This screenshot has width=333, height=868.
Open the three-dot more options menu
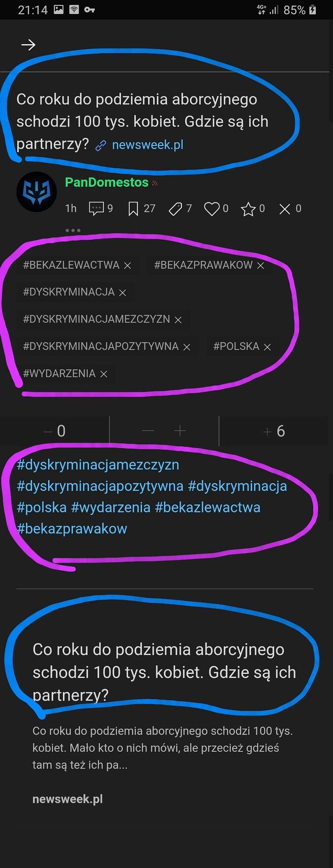coord(73,230)
